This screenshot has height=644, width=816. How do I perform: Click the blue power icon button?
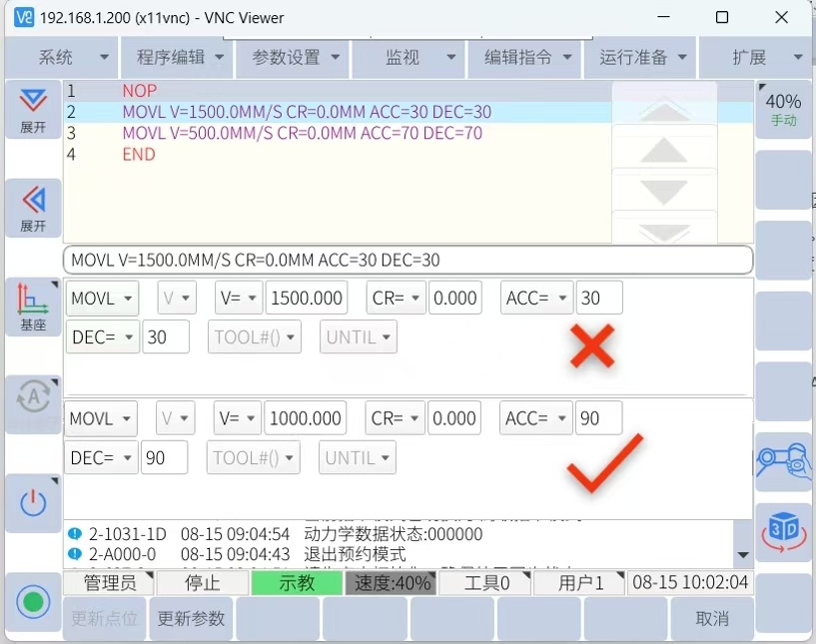(33, 502)
